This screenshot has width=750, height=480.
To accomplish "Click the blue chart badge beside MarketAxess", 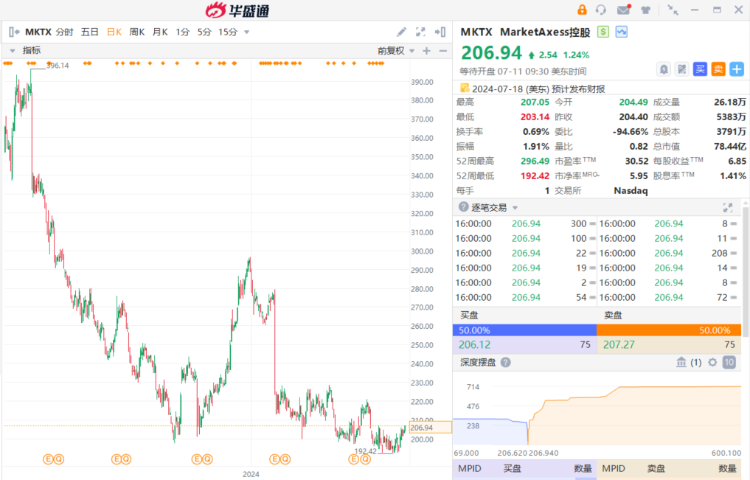I will point(621,32).
